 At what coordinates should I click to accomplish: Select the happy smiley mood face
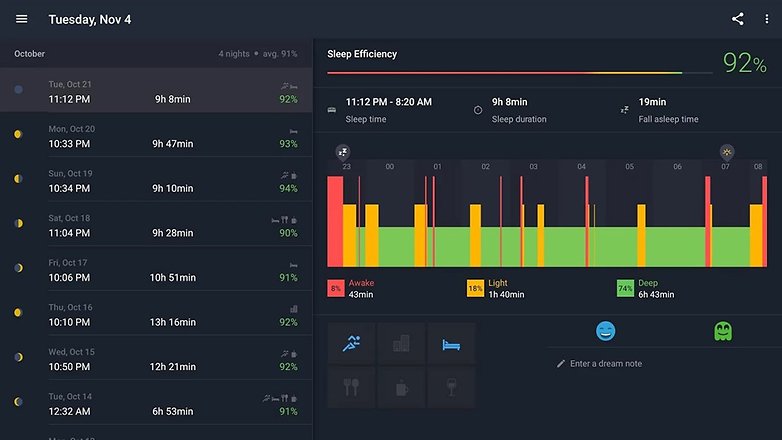(605, 331)
